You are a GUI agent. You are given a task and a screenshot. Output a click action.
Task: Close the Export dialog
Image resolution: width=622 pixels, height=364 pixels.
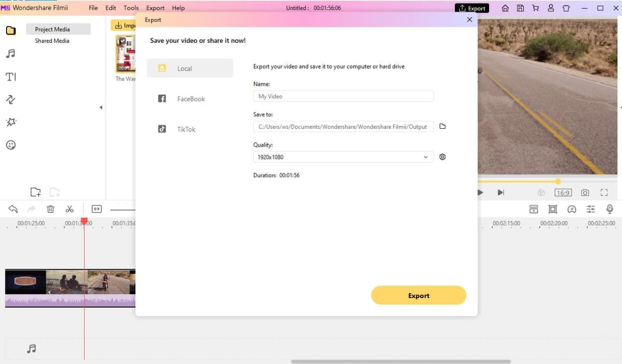tap(469, 20)
